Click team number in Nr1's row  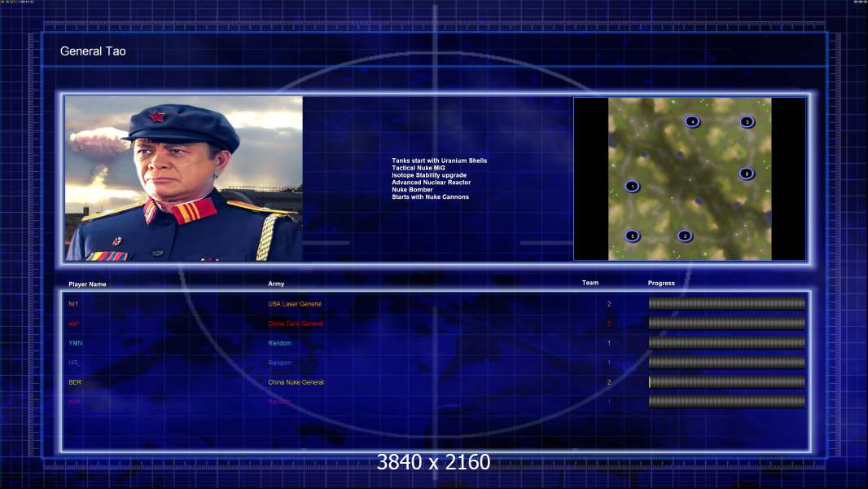tap(609, 304)
